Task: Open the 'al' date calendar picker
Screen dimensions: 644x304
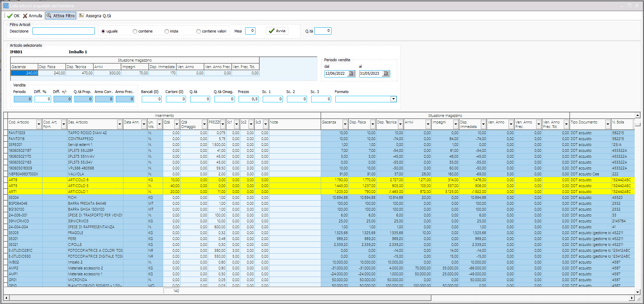Action: [x=386, y=73]
